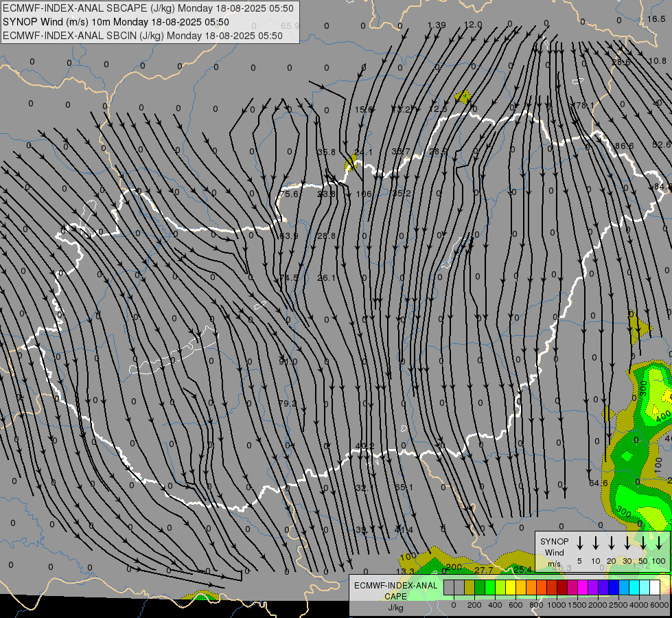
Task: Select the cyan CAPE legend swatch
Action: point(634,587)
